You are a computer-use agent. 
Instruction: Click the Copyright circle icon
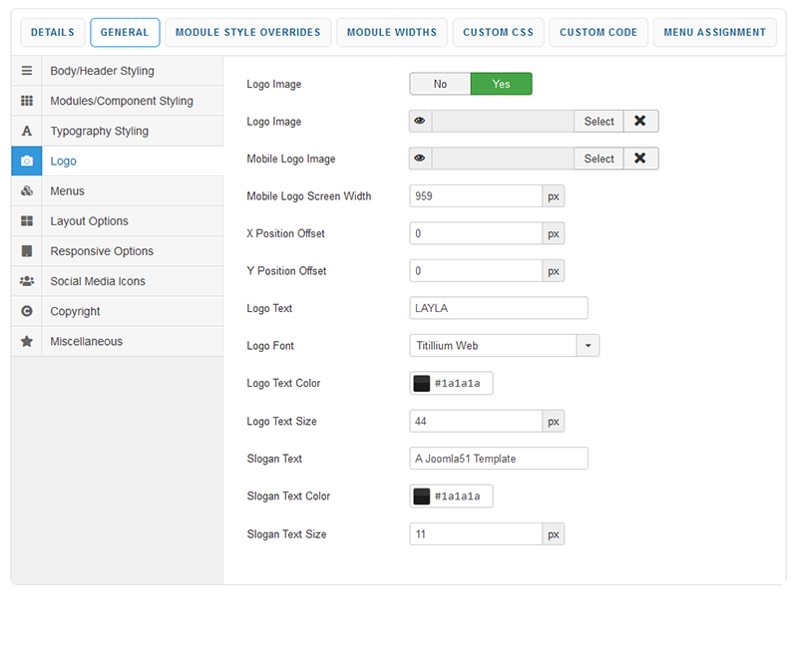click(27, 311)
